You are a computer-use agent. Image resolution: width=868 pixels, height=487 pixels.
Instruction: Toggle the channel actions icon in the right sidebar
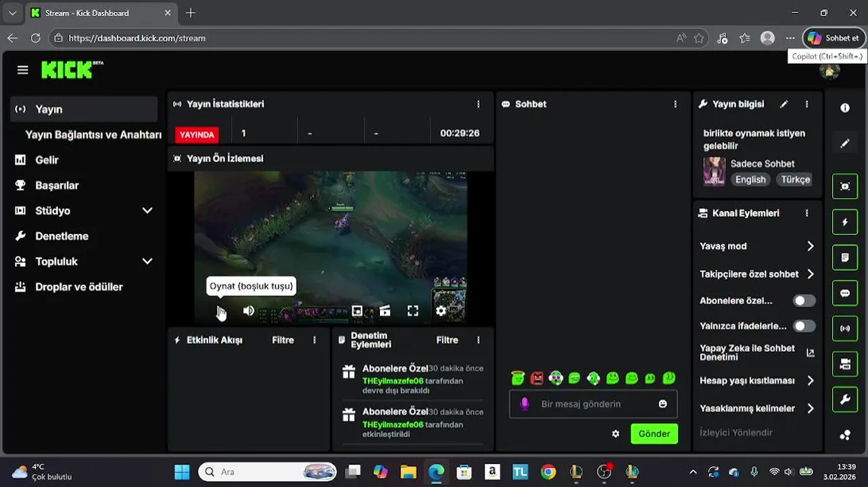click(845, 365)
